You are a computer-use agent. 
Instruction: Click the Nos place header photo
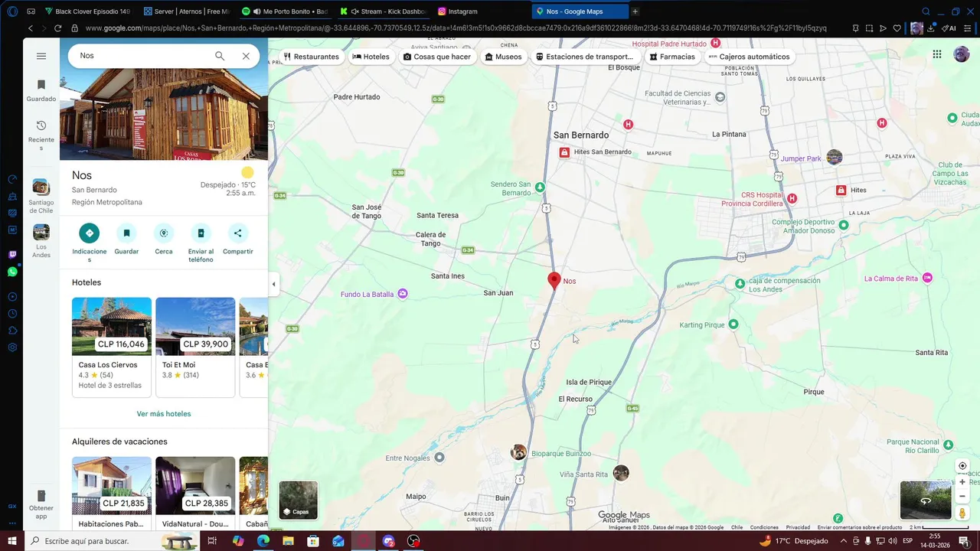[x=164, y=114]
